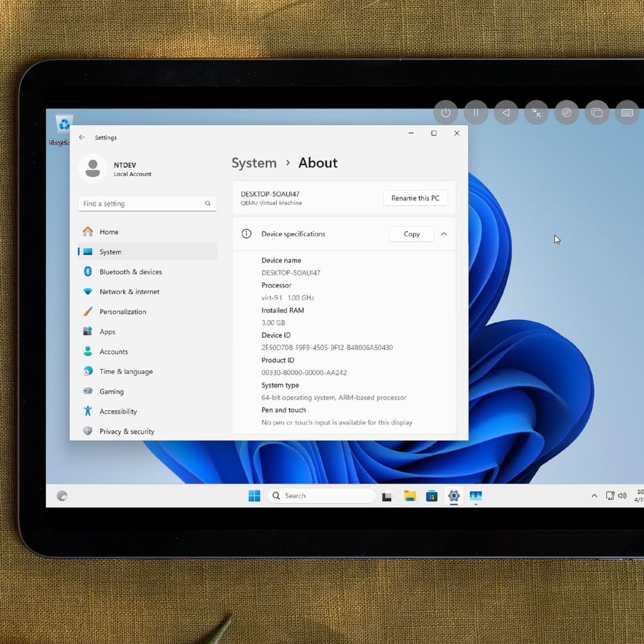Select Personalization in the sidebar
This screenshot has height=644, width=644.
click(x=122, y=312)
